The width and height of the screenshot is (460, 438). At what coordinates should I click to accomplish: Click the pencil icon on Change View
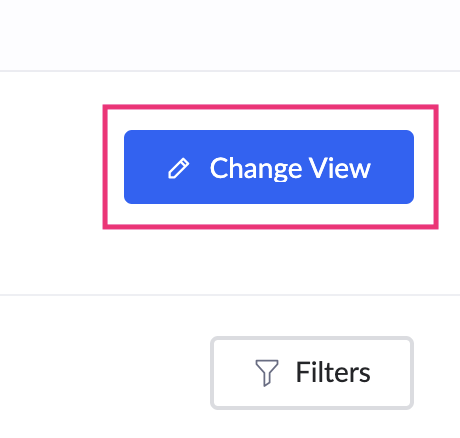point(179,169)
